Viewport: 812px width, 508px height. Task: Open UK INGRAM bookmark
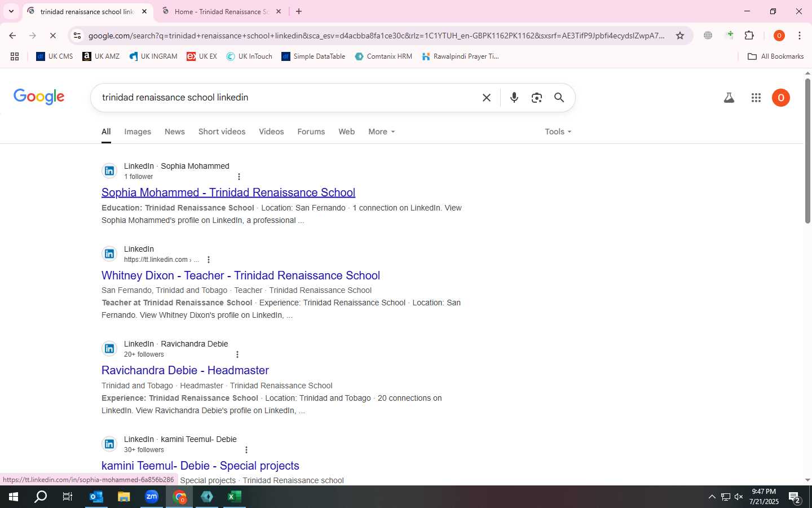tap(153, 56)
